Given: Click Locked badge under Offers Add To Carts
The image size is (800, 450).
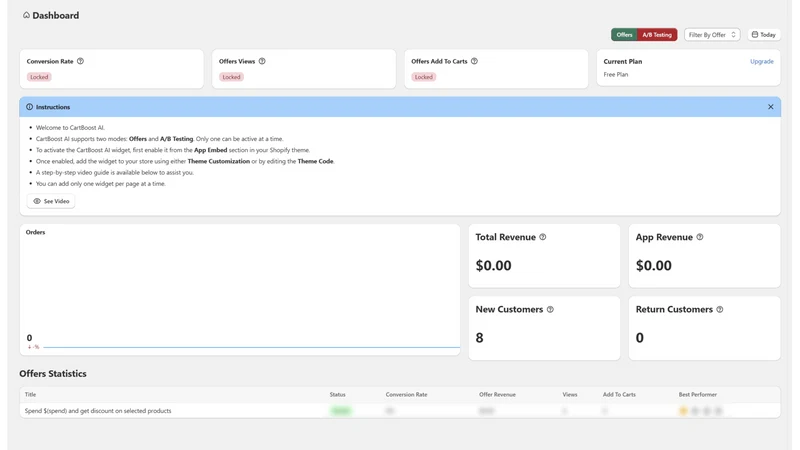Looking at the screenshot, I should coord(423,77).
